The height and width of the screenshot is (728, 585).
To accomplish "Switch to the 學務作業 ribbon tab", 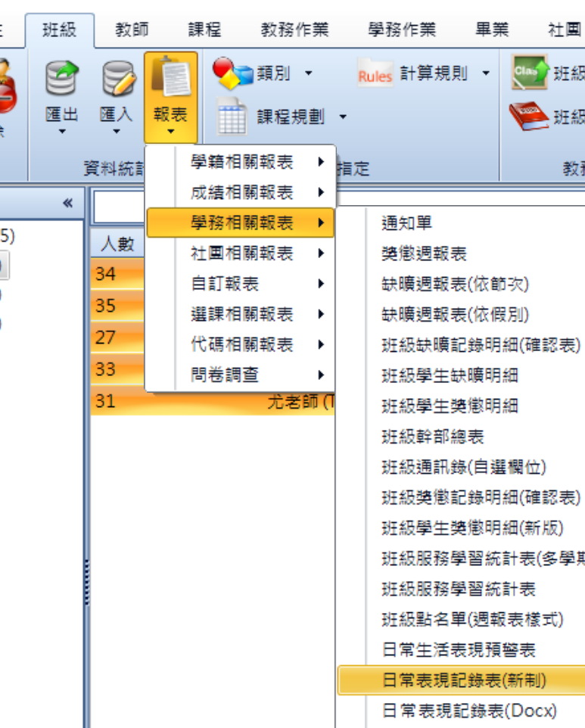I will (402, 30).
